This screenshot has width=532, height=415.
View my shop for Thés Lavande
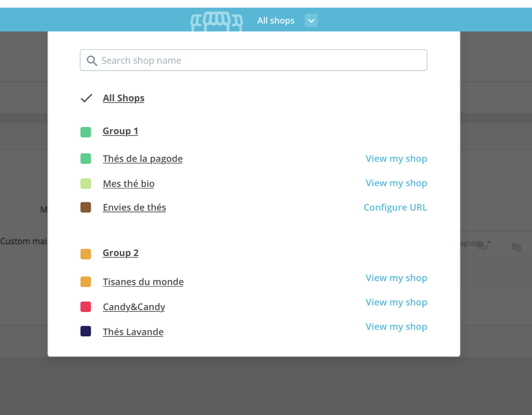pos(396,327)
